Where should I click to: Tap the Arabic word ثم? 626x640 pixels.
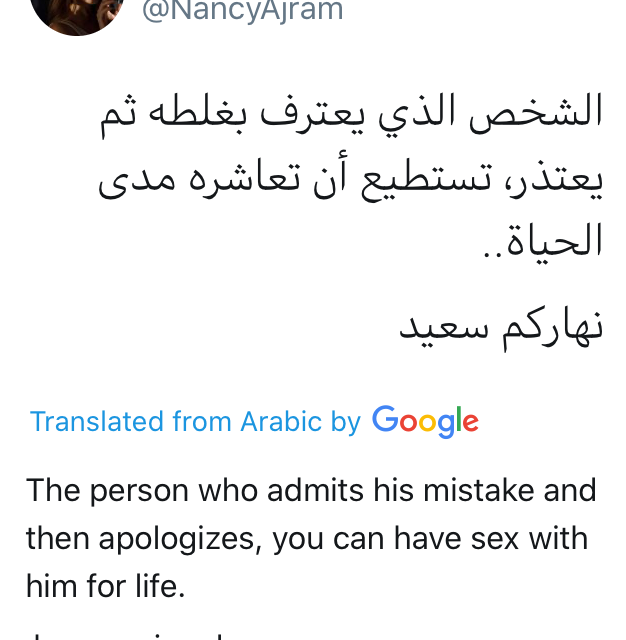(119, 114)
